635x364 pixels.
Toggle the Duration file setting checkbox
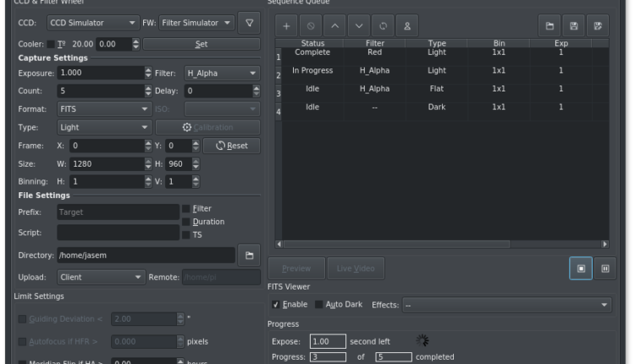186,222
